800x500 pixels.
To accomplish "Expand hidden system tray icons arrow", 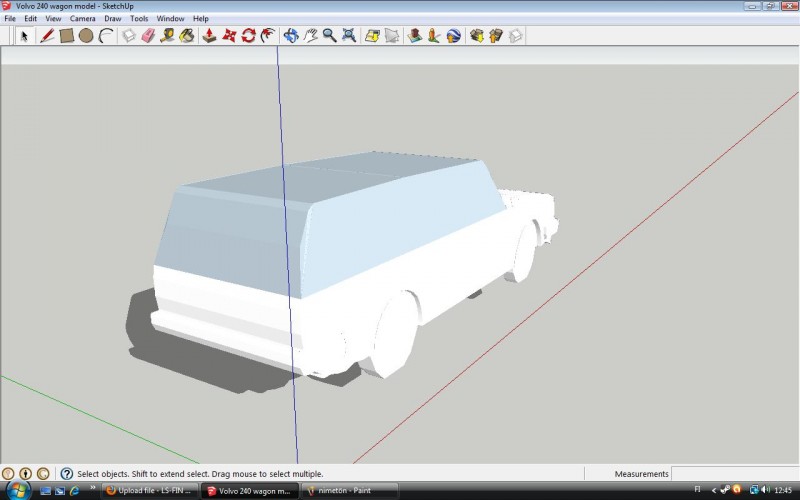I will 713,491.
